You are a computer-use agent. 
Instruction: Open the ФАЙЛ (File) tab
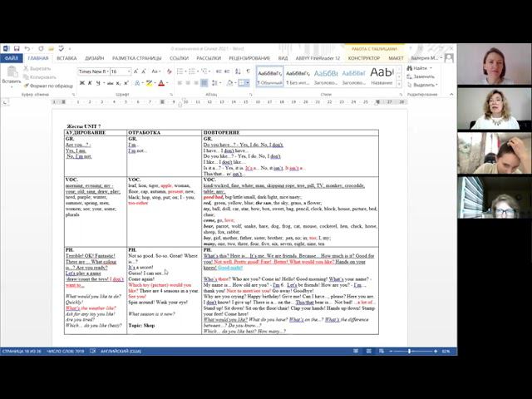[12, 58]
